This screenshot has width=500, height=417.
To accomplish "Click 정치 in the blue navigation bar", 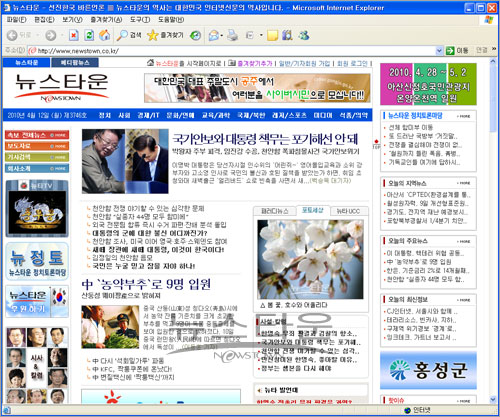I will pyautogui.click(x=105, y=115).
